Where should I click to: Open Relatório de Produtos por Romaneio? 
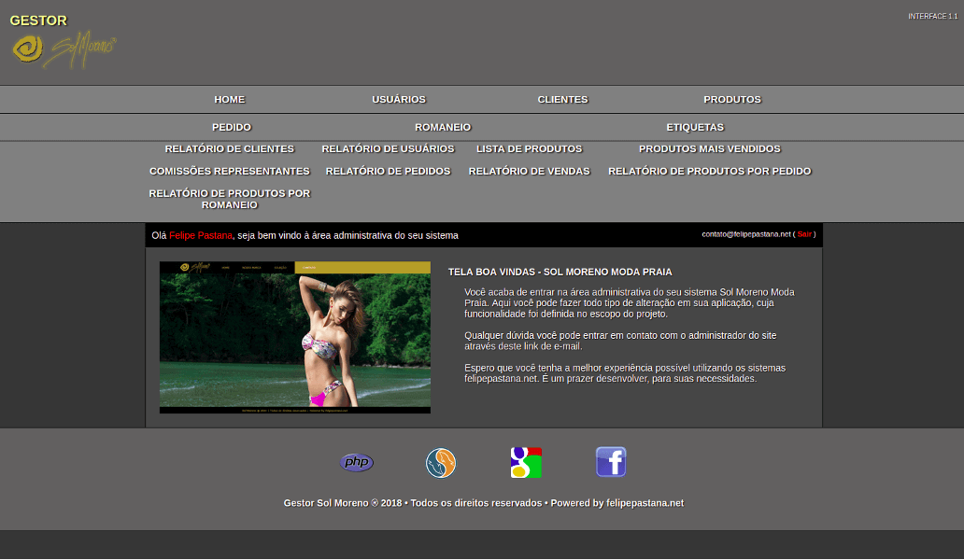229,199
